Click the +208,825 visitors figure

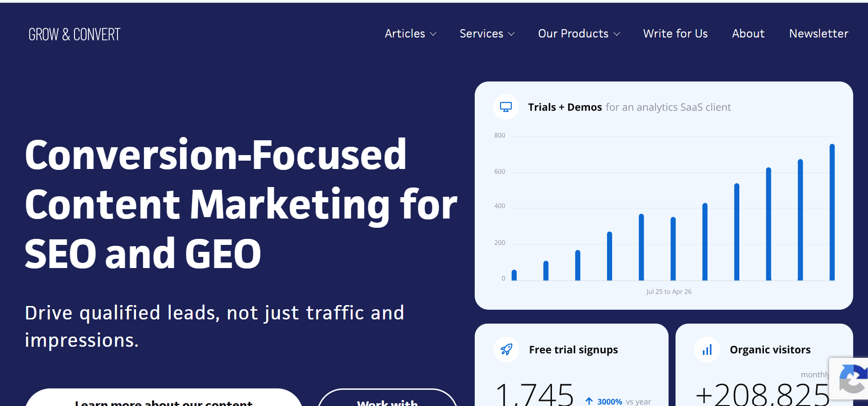click(x=763, y=394)
